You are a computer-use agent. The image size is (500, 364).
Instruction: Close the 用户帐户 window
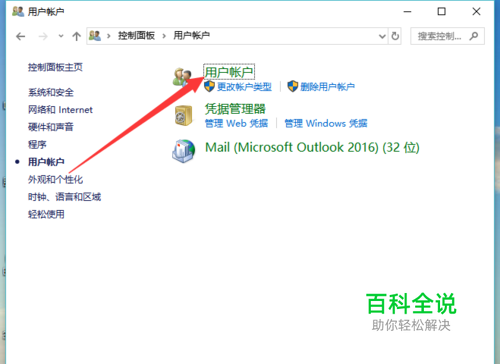476,12
